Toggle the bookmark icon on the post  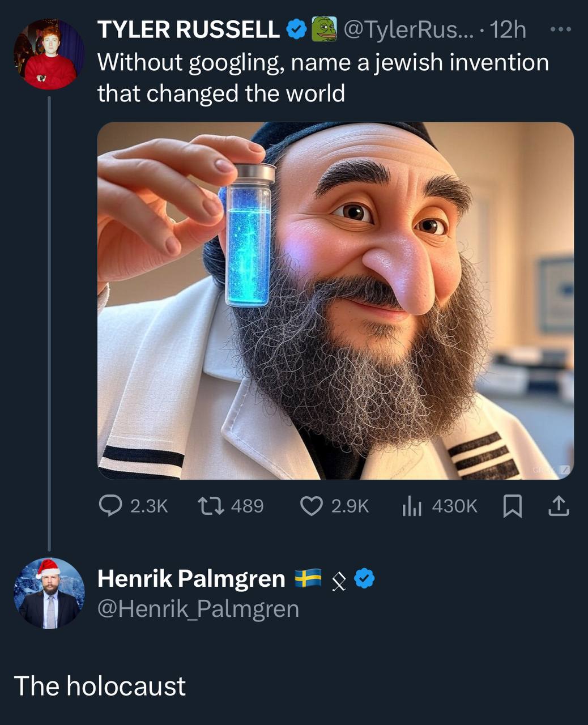pos(512,506)
